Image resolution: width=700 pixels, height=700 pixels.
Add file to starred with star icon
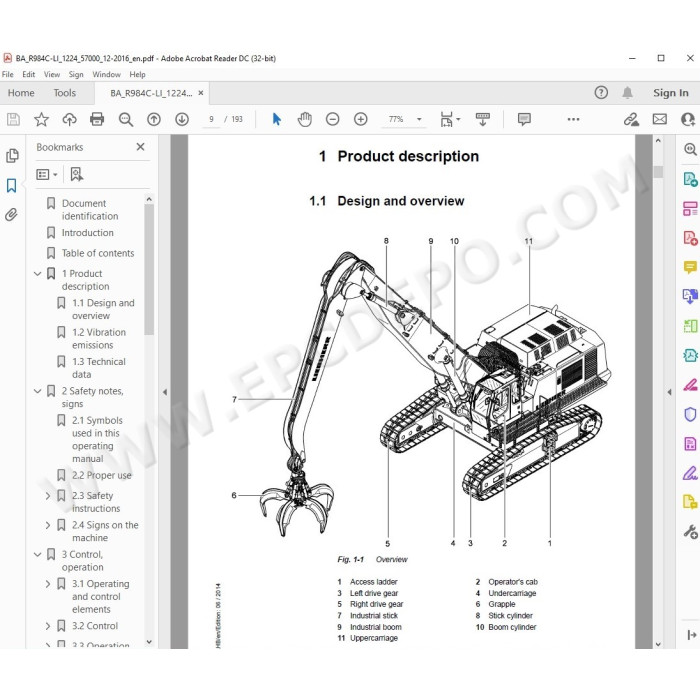[x=41, y=119]
